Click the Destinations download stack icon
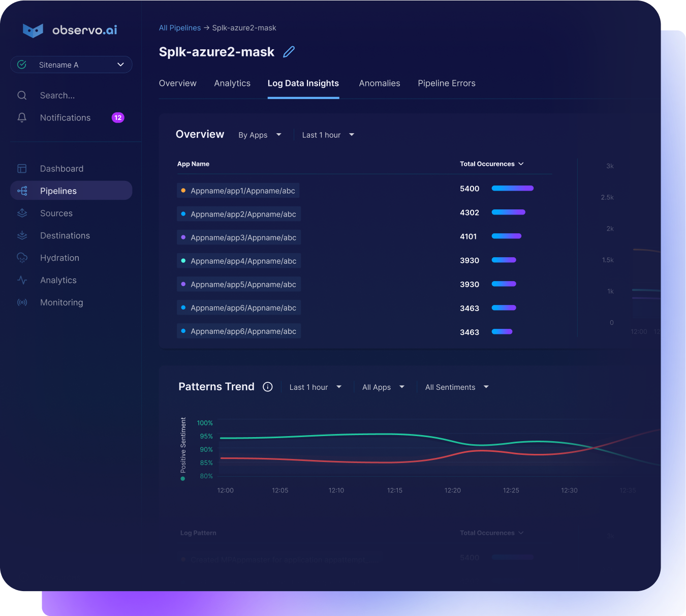This screenshot has width=686, height=616. point(22,236)
